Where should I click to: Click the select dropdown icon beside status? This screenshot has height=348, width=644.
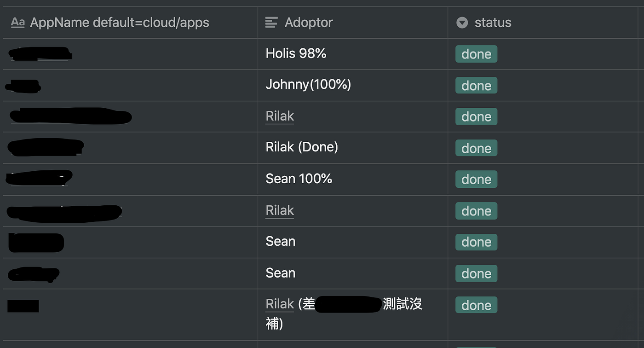coord(462,23)
